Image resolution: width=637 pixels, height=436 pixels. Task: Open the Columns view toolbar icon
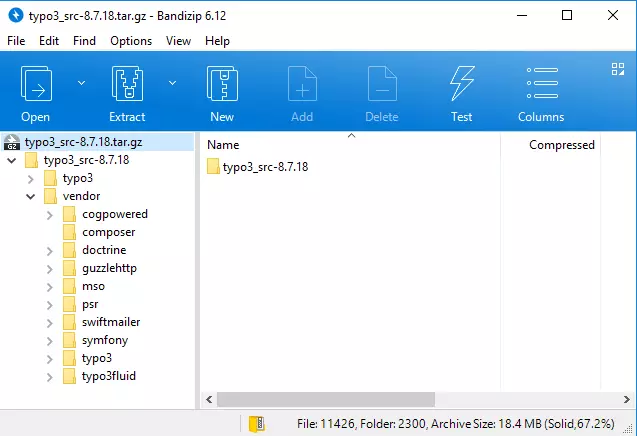coord(541,86)
